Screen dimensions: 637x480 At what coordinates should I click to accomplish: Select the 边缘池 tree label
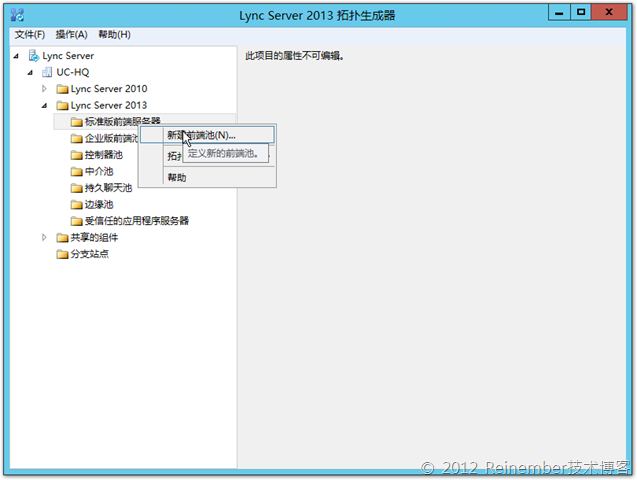(x=99, y=204)
